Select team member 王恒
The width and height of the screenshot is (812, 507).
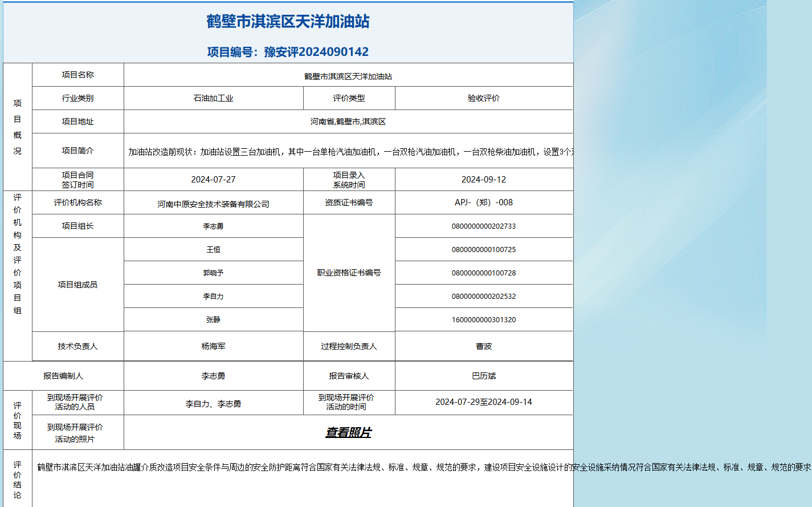click(214, 250)
